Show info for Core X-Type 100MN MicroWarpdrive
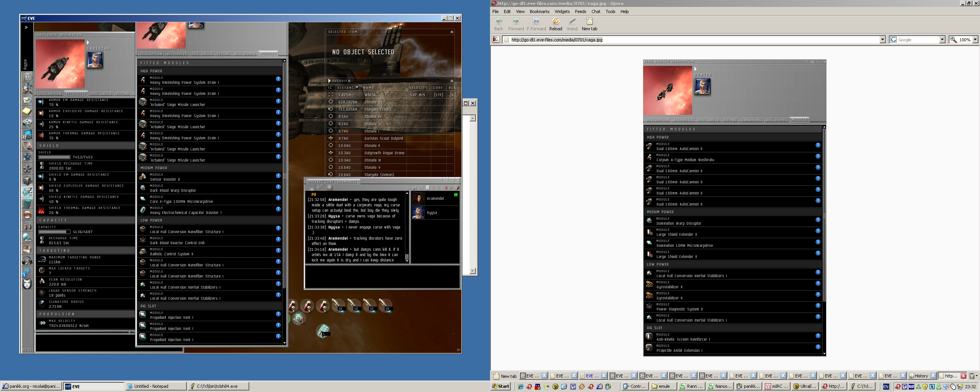Screen dimensions: 980x392 tap(278, 198)
